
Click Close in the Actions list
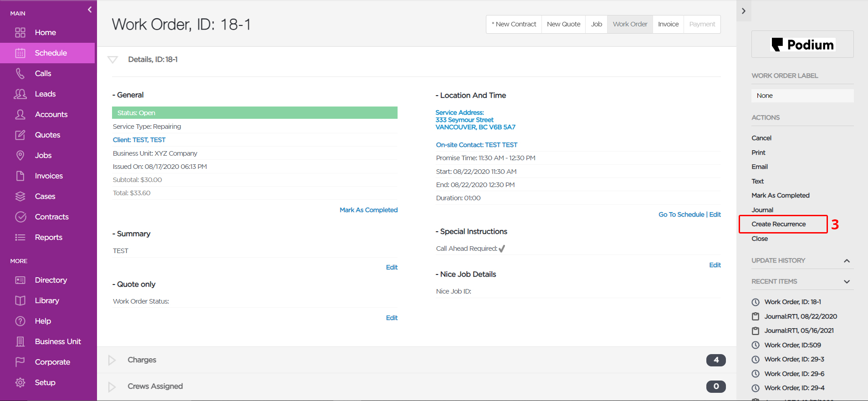[x=760, y=239]
